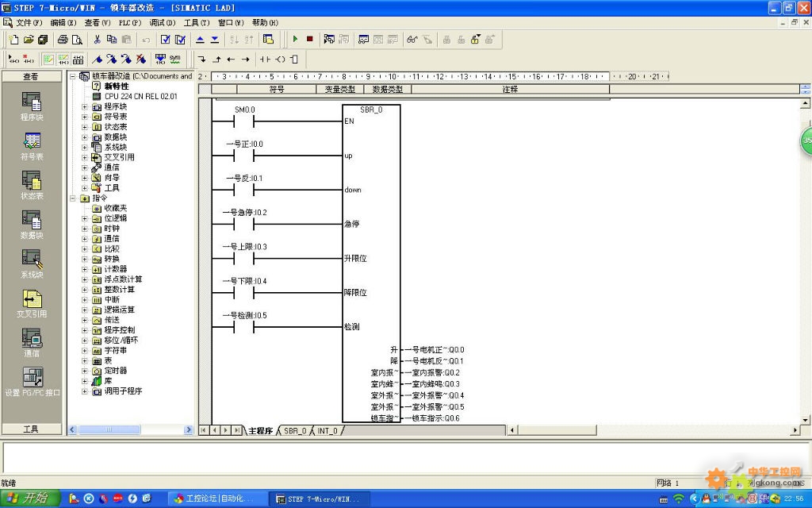Toggle the symbol information table icon
This screenshot has height=508, width=812.
[79, 60]
